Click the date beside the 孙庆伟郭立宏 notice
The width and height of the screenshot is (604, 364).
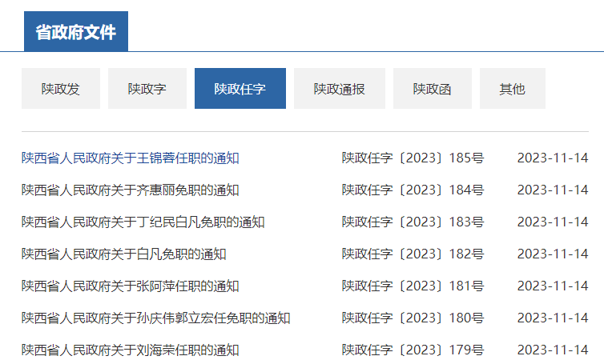pos(553,318)
